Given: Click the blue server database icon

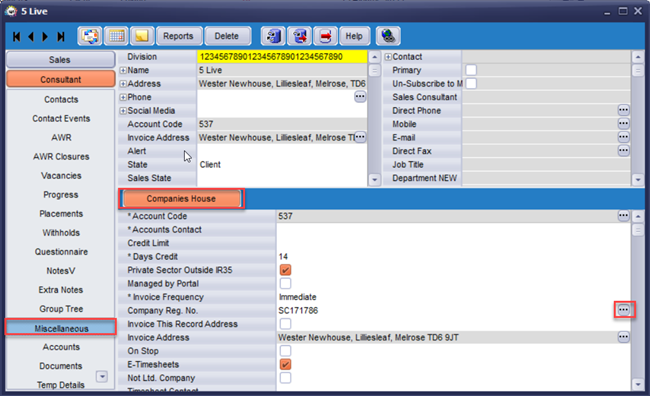Looking at the screenshot, I should tap(273, 36).
